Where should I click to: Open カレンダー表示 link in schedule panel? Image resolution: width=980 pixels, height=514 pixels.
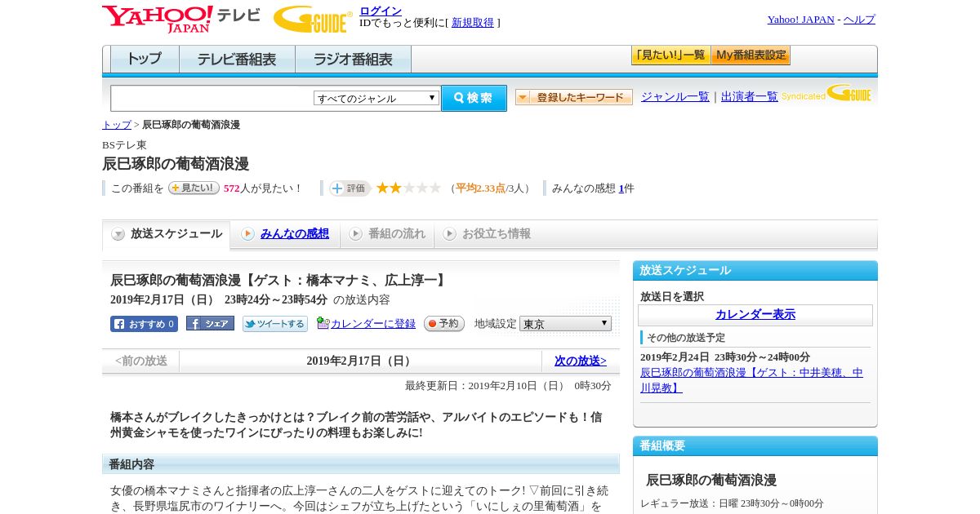click(755, 315)
